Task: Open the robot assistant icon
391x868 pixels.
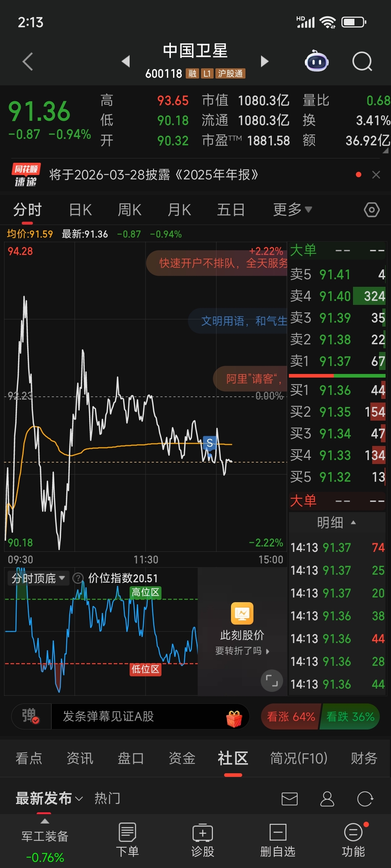Action: tap(316, 61)
